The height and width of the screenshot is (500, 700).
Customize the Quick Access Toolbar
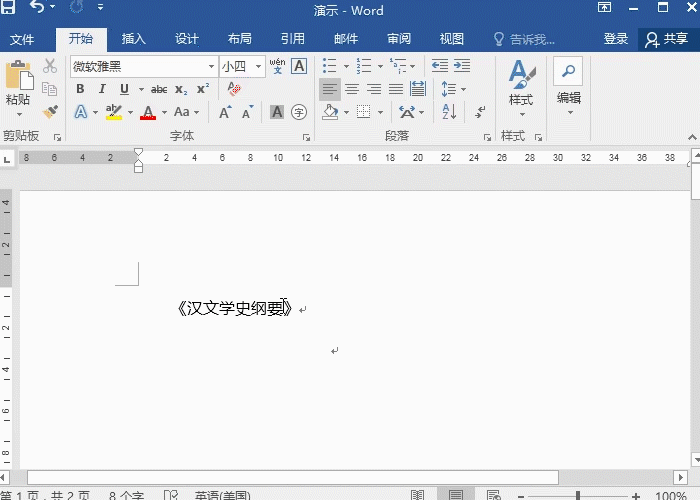(x=100, y=7)
